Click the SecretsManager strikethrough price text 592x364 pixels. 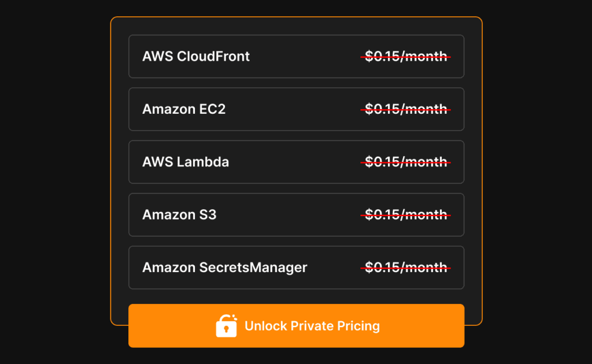[x=405, y=268]
